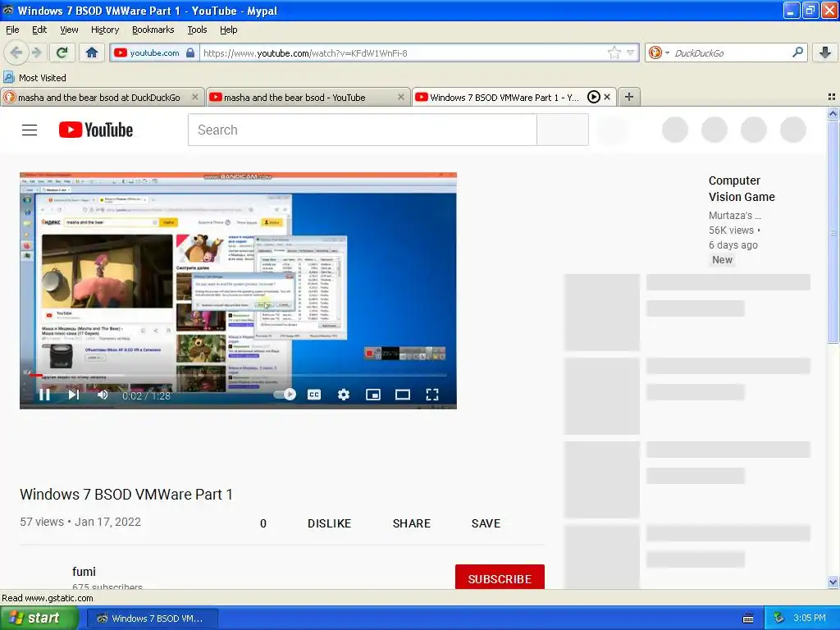This screenshot has height=630, width=840.
Task: Bookmark this page with the star
Action: point(614,52)
